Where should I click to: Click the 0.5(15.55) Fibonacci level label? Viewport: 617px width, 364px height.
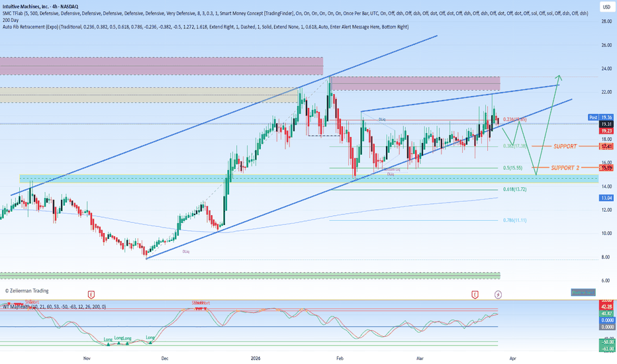512,167
